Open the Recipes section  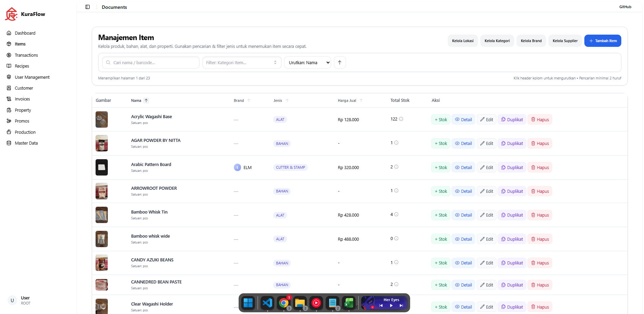pyautogui.click(x=22, y=66)
